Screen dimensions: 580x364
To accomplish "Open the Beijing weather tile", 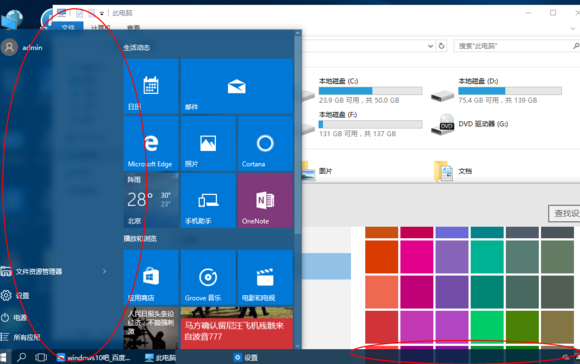I will tap(151, 200).
